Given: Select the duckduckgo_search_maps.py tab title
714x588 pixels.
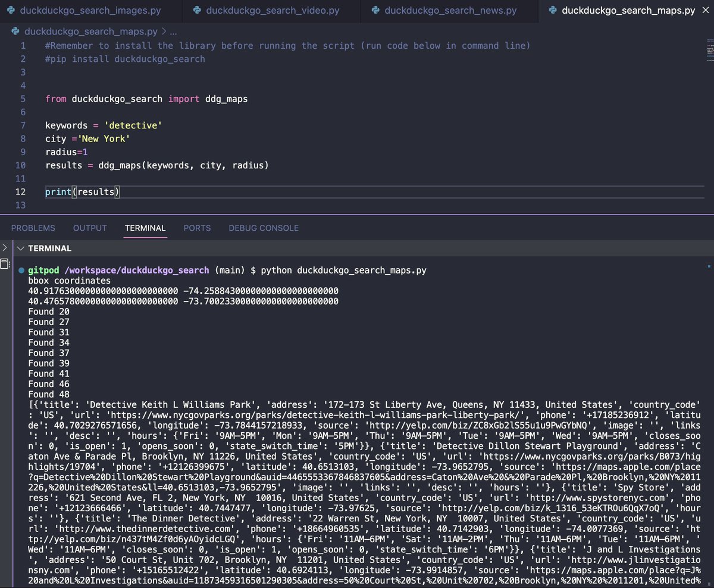Looking at the screenshot, I should 628,11.
